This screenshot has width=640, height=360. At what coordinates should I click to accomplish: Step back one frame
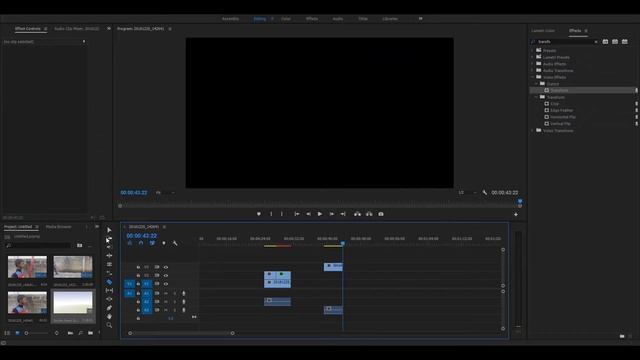tap(309, 214)
